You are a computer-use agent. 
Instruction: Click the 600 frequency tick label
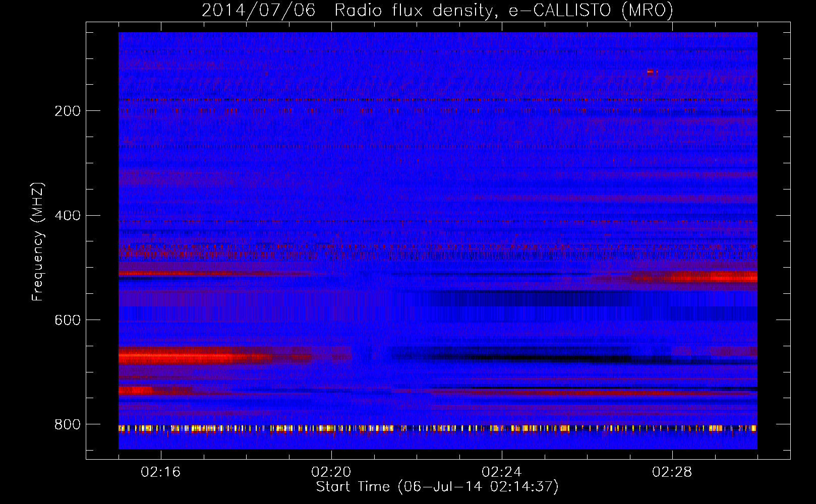[x=68, y=321]
